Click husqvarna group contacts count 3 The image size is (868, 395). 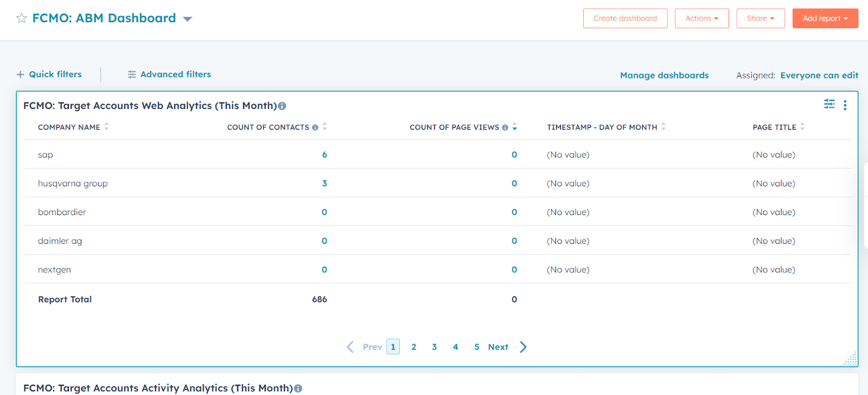(x=324, y=183)
